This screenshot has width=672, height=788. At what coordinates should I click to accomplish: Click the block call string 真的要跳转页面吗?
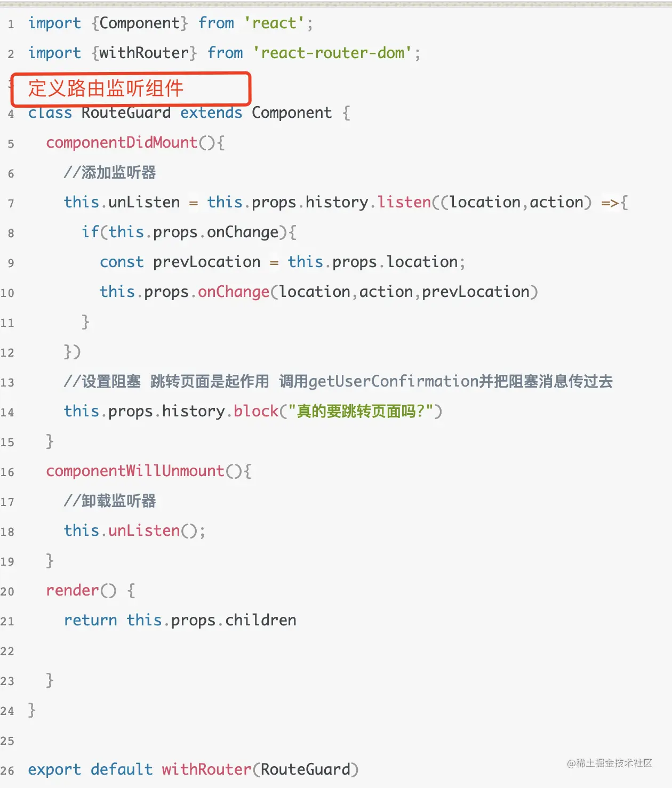click(365, 412)
